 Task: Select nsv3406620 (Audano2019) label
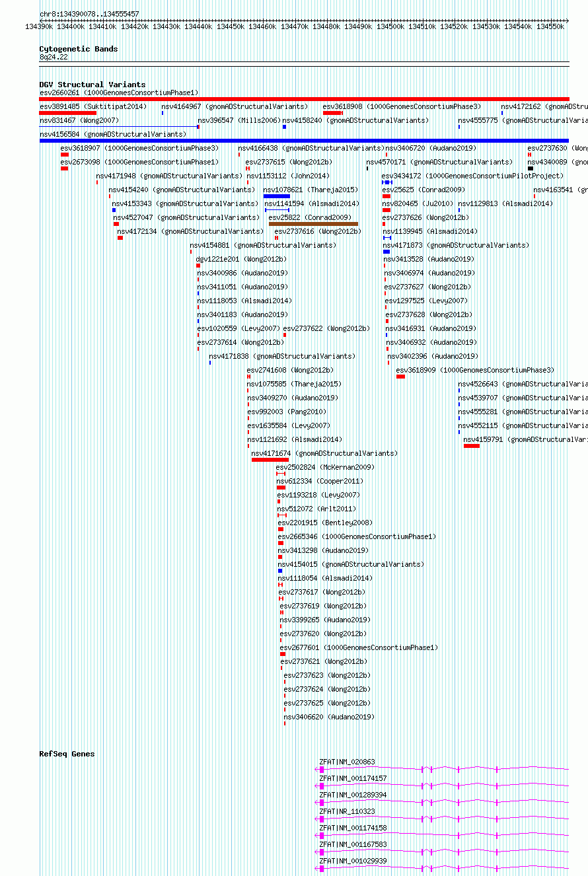[x=329, y=717]
